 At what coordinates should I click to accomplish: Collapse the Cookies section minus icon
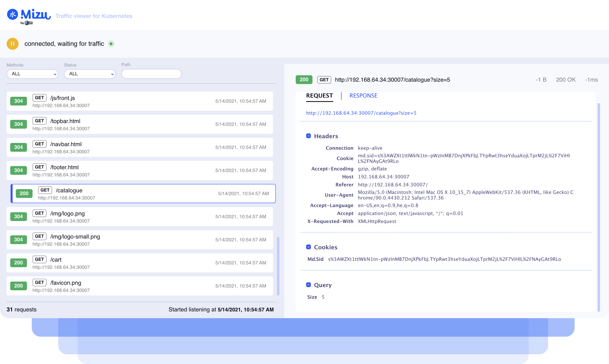coord(308,247)
